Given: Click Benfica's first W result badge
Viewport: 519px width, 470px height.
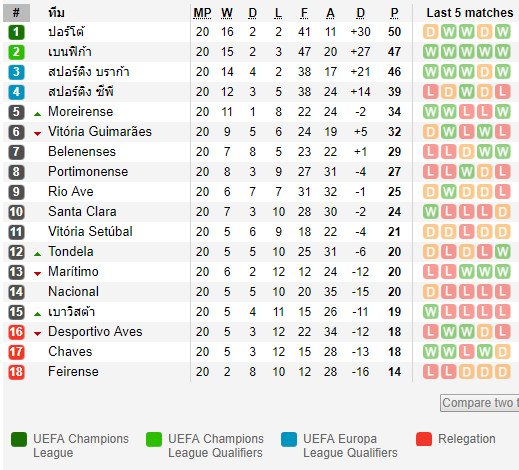Looking at the screenshot, I should [431, 52].
